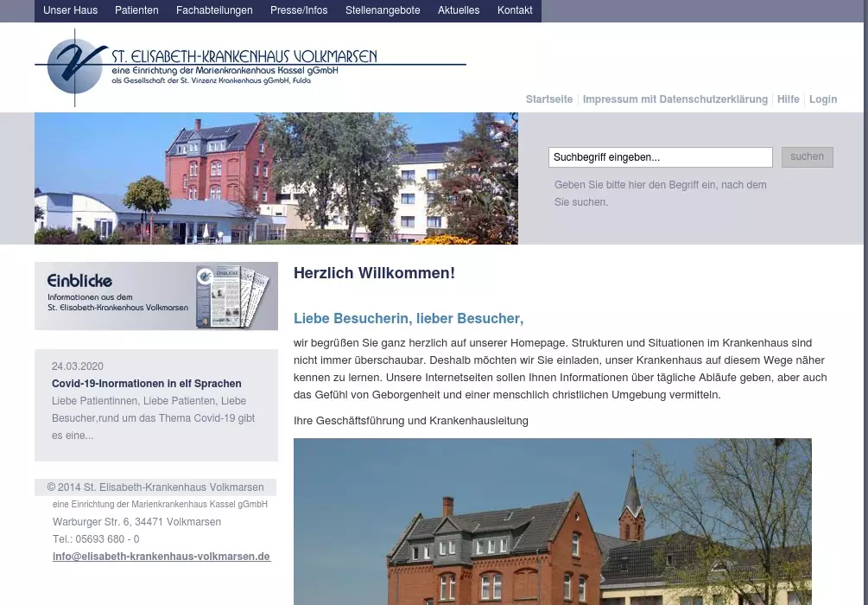This screenshot has height=605, width=868.
Task: Navigate to Kontakt page
Action: (x=515, y=10)
